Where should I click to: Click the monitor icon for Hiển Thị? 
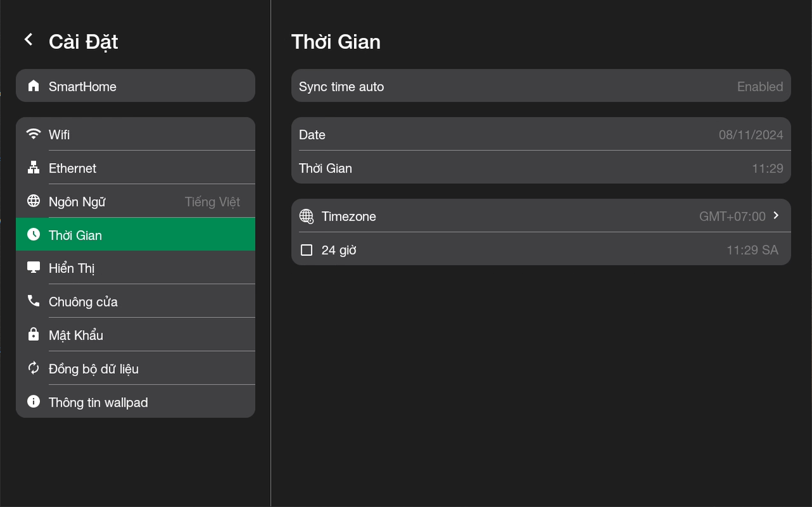(34, 268)
